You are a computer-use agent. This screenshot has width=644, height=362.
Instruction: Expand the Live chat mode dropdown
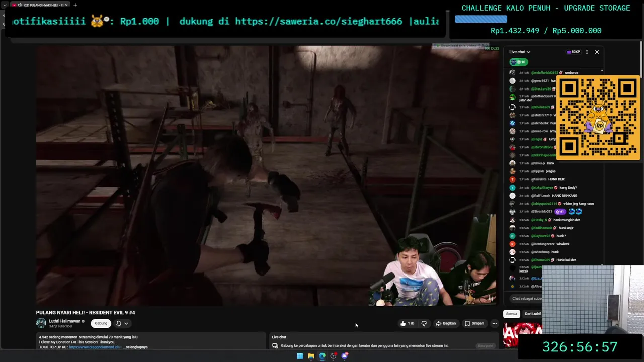click(x=520, y=52)
